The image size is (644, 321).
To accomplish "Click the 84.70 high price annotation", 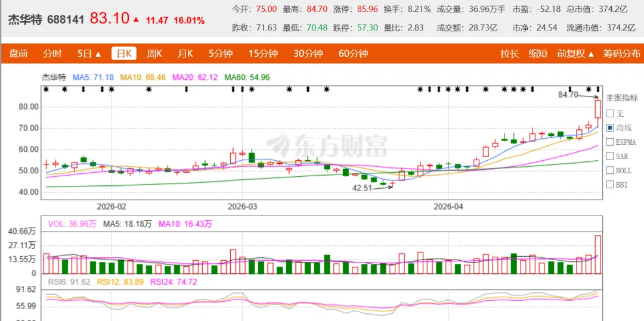I will (568, 95).
